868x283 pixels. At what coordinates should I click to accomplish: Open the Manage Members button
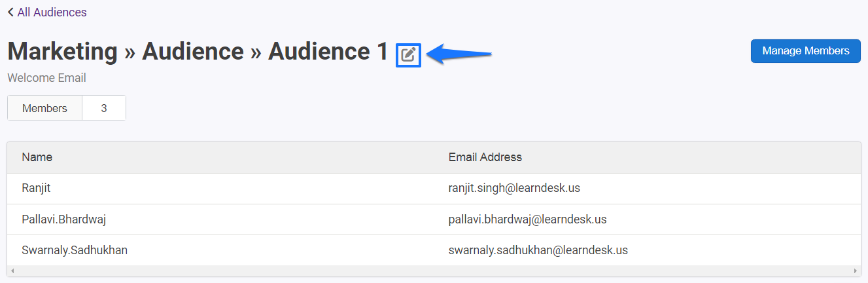tap(806, 51)
